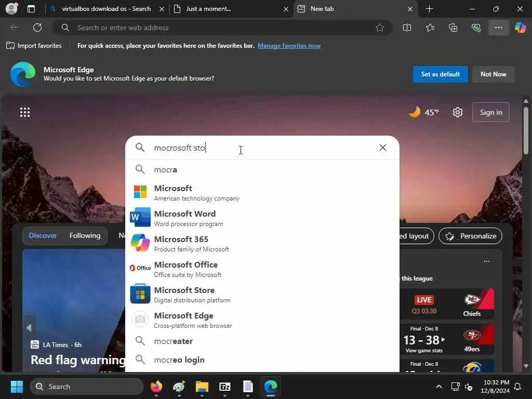Select Microsoft American technology company suggestion
The image size is (532, 399).
tap(262, 192)
